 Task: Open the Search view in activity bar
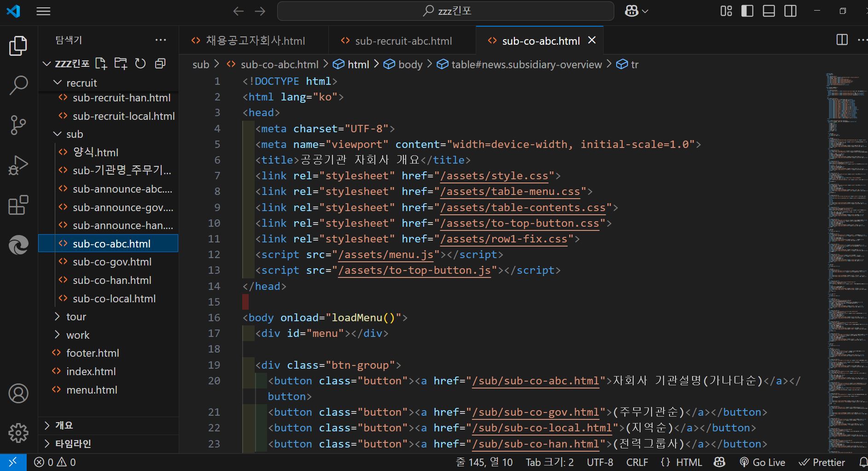click(x=18, y=85)
